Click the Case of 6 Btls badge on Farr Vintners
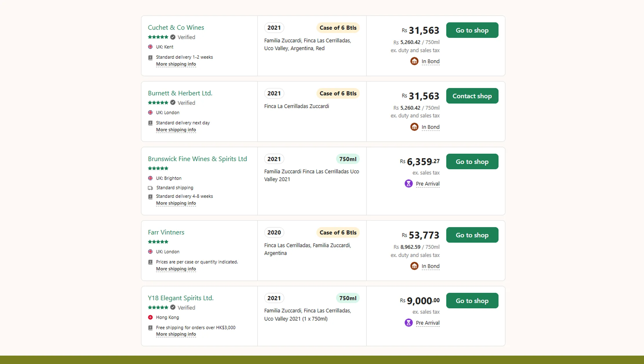This screenshot has height=364, width=644. (x=338, y=232)
